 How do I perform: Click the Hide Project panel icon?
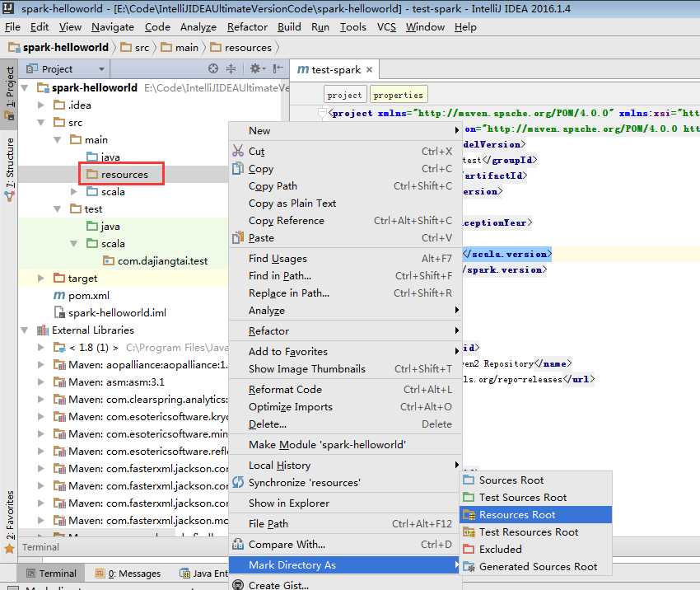[x=278, y=68]
